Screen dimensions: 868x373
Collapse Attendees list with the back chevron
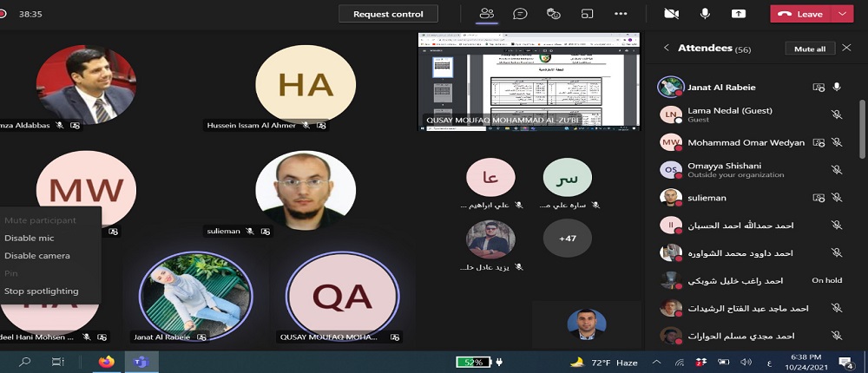666,49
